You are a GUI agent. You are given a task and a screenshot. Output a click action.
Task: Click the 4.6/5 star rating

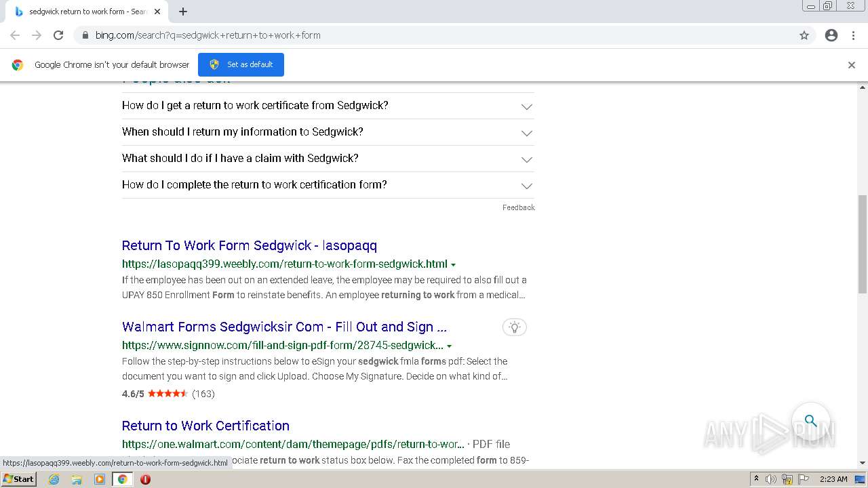[x=168, y=394]
